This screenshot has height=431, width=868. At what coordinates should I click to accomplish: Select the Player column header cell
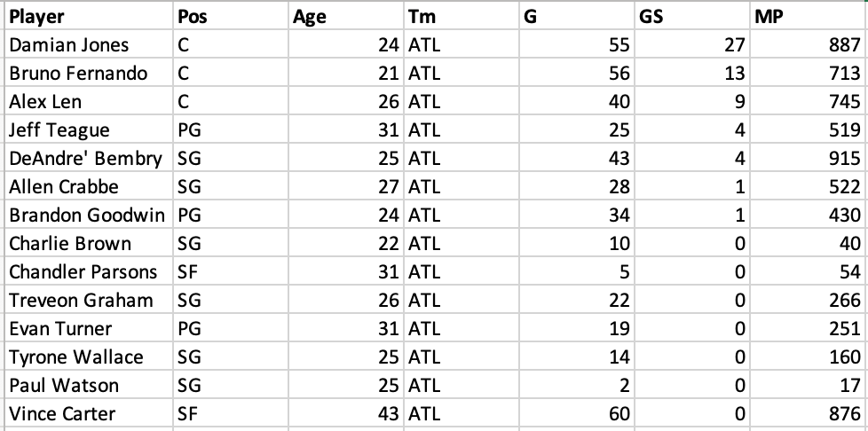click(x=89, y=16)
